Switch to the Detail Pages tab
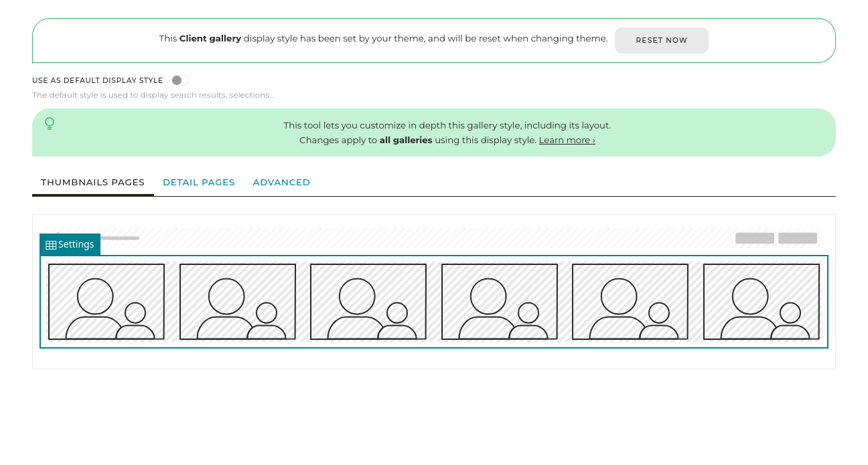 point(198,182)
